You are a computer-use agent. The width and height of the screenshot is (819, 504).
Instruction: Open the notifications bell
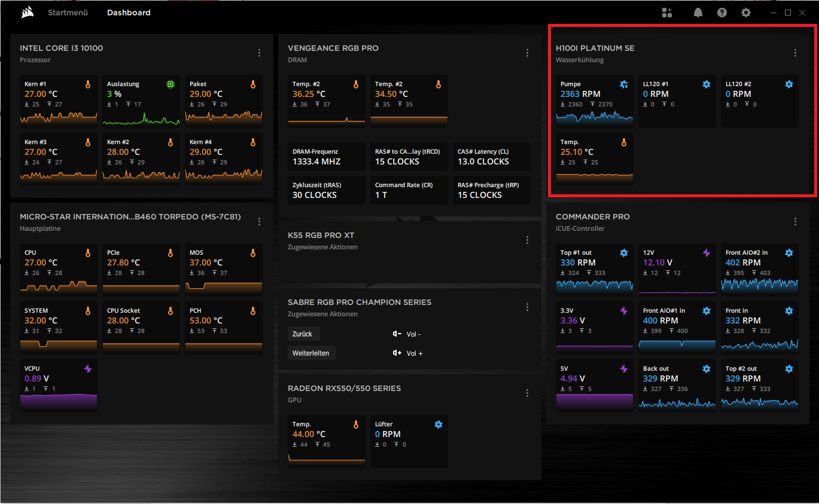pyautogui.click(x=698, y=13)
